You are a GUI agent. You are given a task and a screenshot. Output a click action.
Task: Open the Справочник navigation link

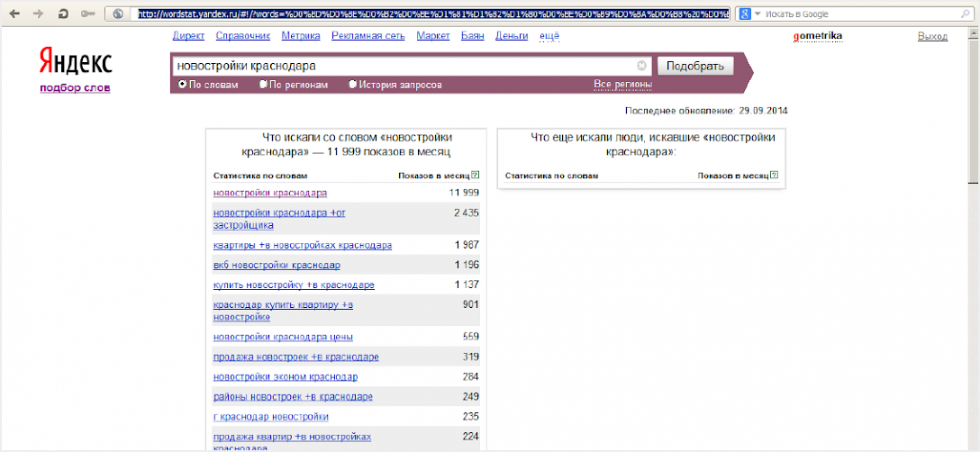click(x=243, y=36)
